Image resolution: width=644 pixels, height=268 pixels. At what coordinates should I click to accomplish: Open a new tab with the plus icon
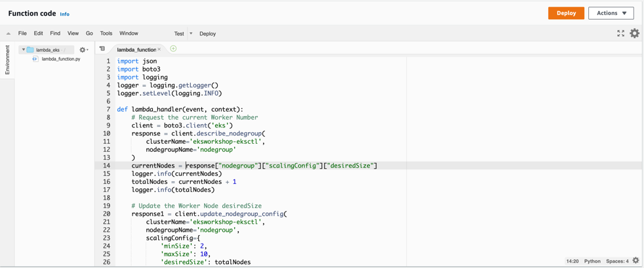173,49
